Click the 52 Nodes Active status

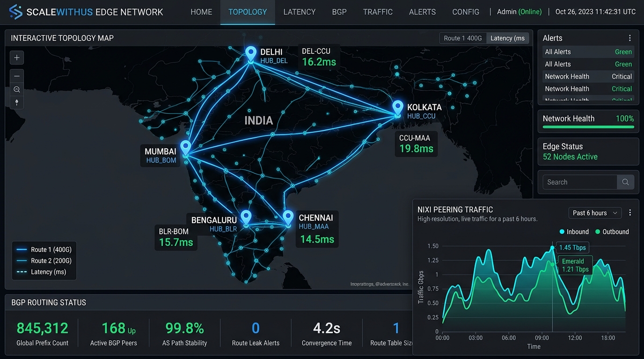point(570,157)
